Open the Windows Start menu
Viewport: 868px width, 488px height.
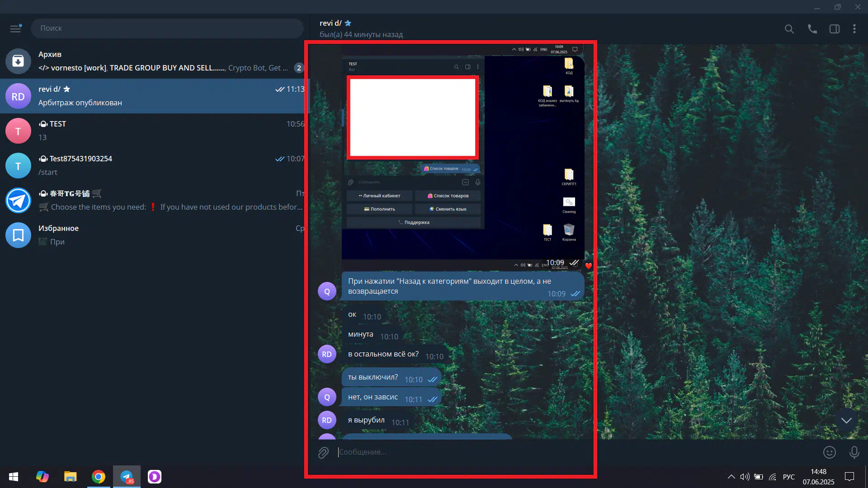point(14,477)
